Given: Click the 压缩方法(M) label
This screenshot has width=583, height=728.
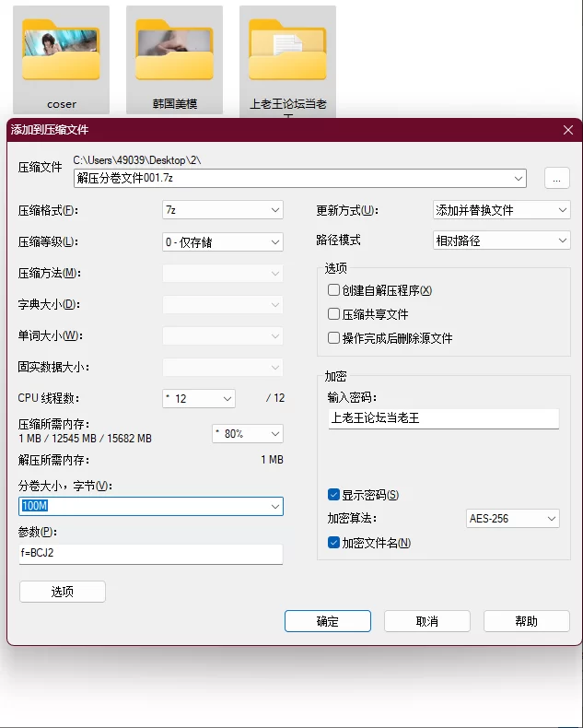Looking at the screenshot, I should [x=50, y=273].
